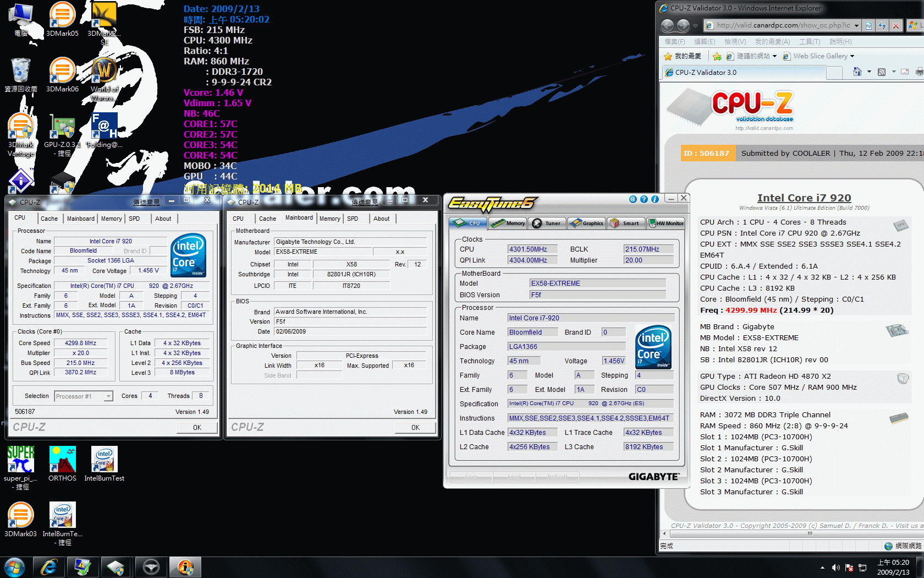Select SPD tab in left CPU-Z window
Viewport: 924px width, 578px height.
coord(134,219)
